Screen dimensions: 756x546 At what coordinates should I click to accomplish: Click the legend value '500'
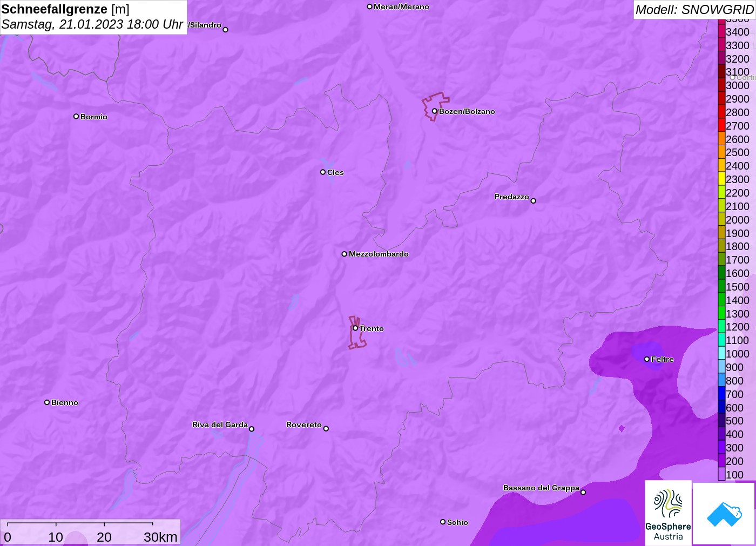tap(734, 420)
